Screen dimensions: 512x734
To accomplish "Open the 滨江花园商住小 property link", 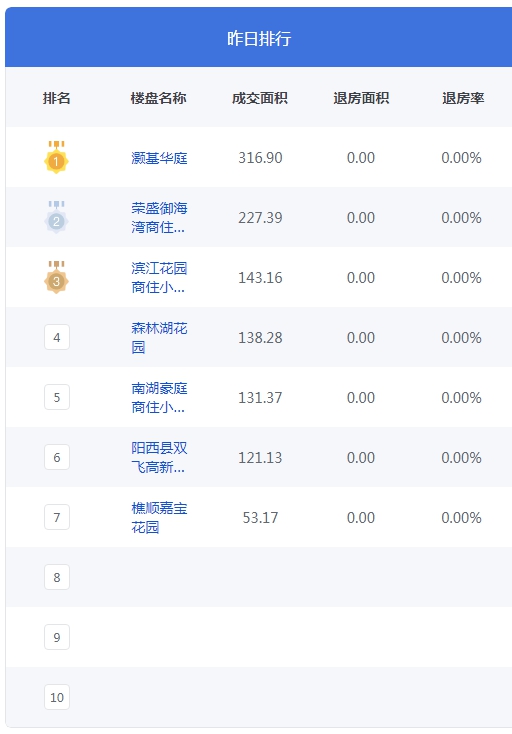I will coord(159,278).
